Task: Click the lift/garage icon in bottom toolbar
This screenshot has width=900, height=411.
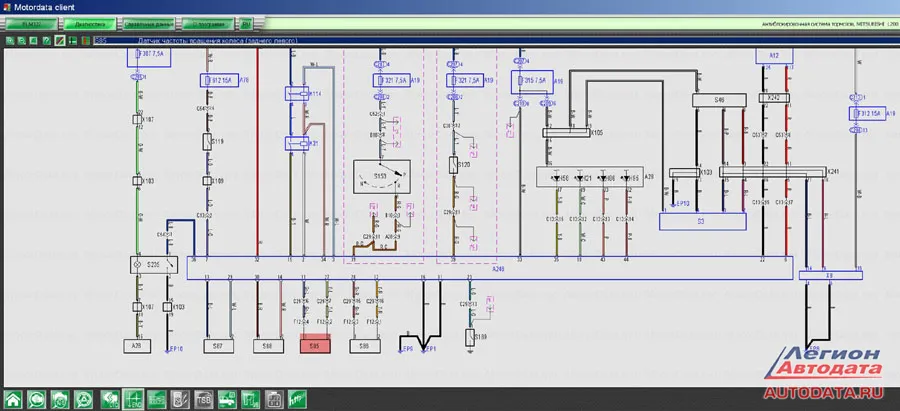Action: point(250,399)
